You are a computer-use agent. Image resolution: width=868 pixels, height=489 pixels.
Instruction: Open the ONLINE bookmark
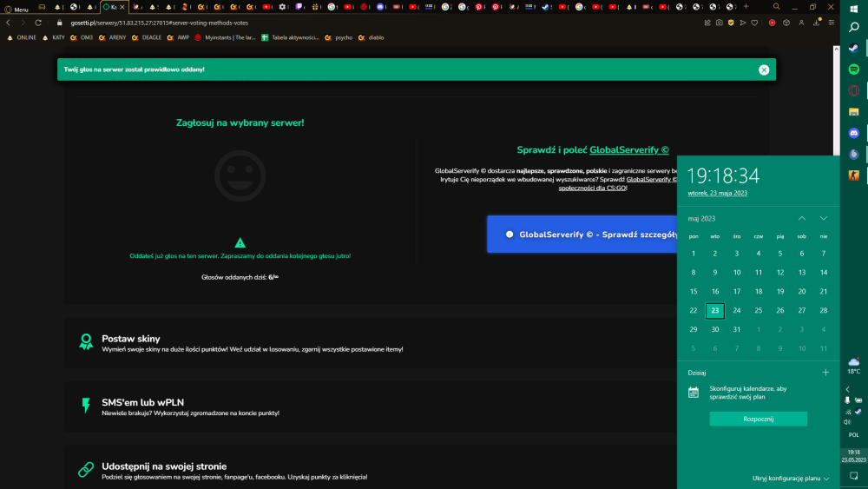pyautogui.click(x=22, y=37)
